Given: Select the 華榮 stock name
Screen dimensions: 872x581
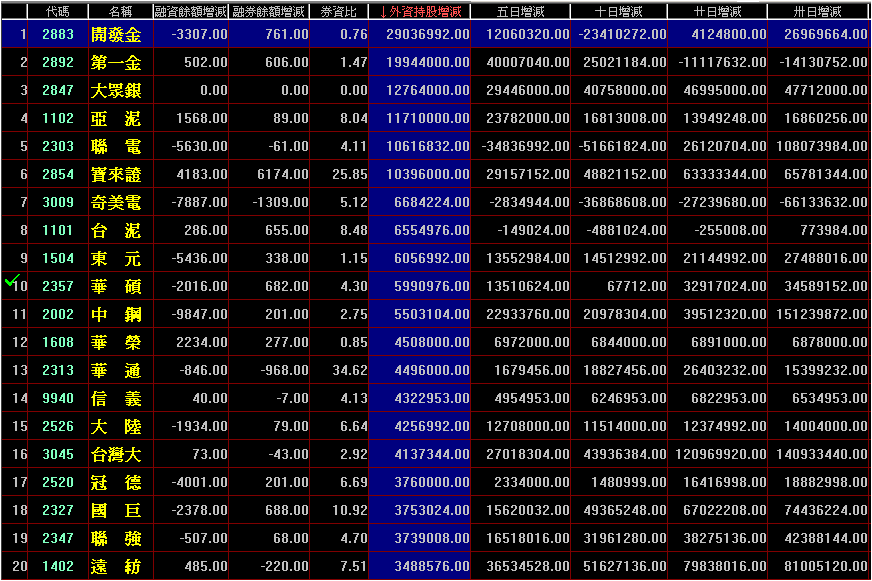Looking at the screenshot, I should coord(116,342).
